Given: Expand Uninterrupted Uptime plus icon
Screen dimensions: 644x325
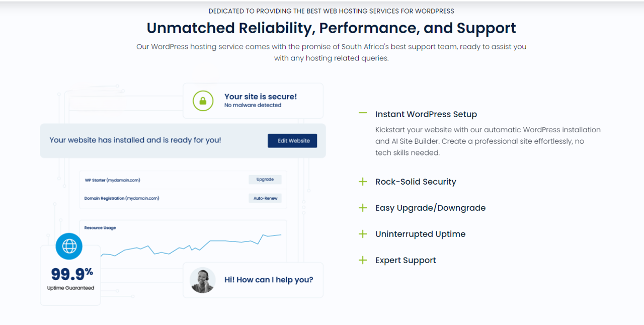Looking at the screenshot, I should (363, 234).
